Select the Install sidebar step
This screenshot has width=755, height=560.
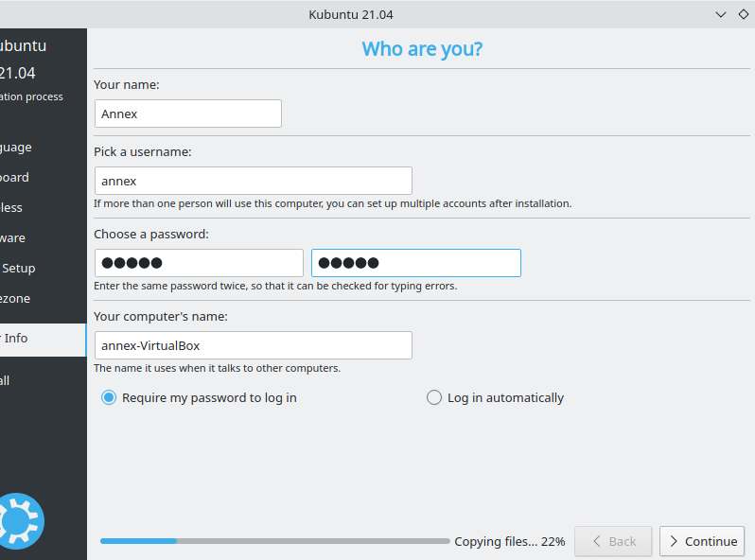[x=5, y=380]
